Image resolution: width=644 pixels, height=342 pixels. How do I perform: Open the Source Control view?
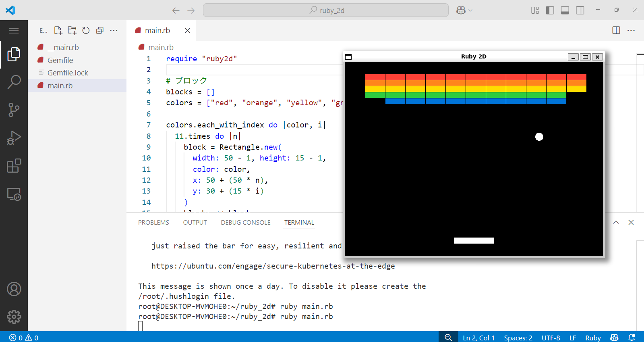click(x=14, y=110)
